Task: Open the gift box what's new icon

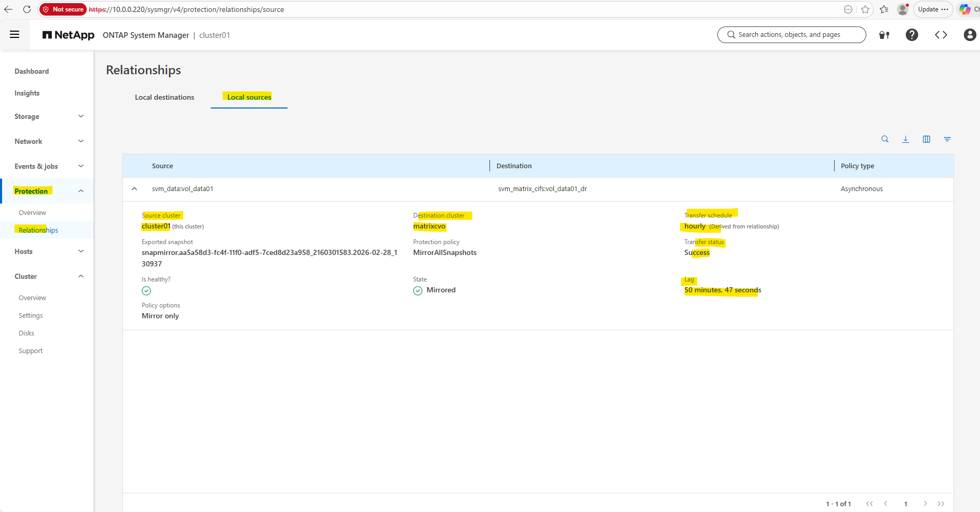Action: [884, 35]
